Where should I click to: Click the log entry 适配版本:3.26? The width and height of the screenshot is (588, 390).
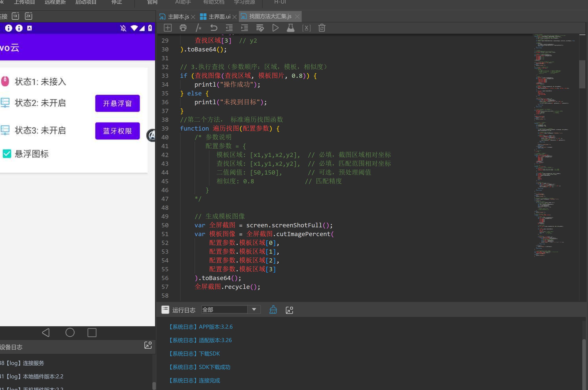point(200,340)
